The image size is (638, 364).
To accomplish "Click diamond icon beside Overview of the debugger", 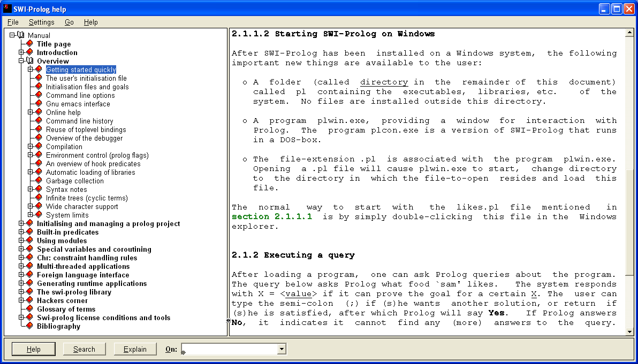I will 39,137.
